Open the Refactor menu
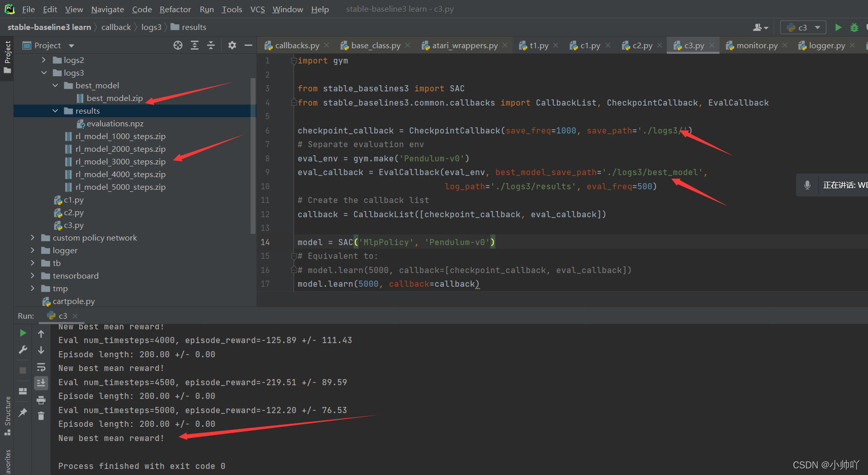The width and height of the screenshot is (868, 475). [x=175, y=9]
